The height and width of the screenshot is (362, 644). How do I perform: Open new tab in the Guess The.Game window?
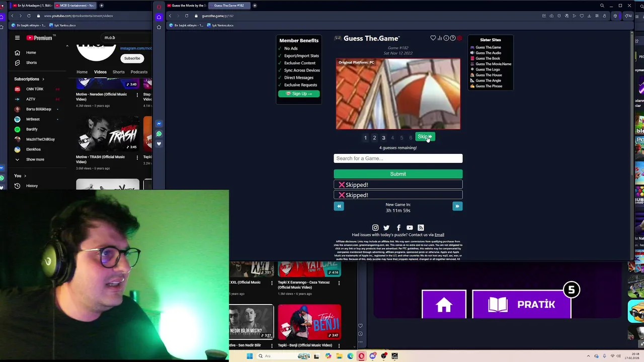255,6
